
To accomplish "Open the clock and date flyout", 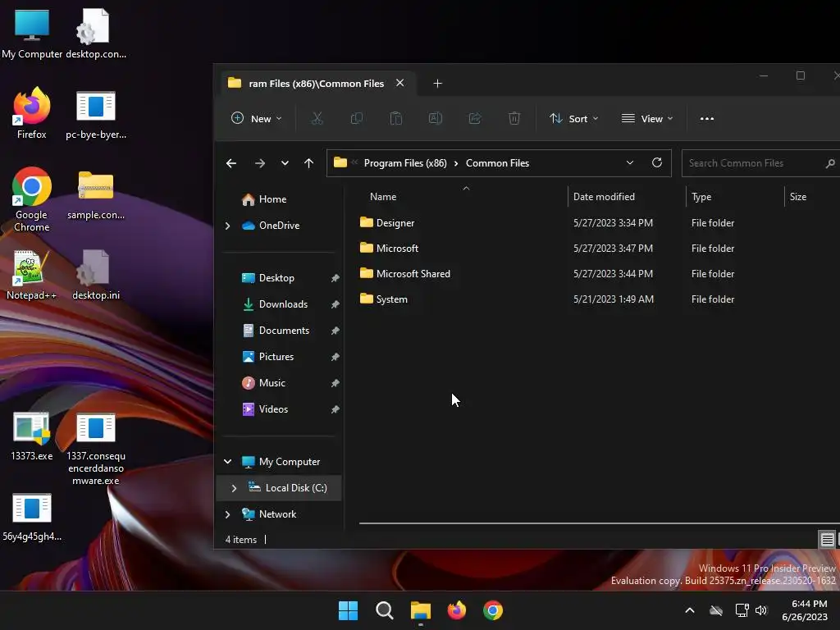I will pyautogui.click(x=804, y=610).
